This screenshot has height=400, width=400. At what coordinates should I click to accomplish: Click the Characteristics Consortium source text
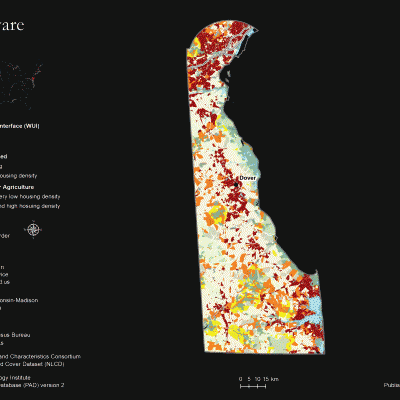(40, 356)
